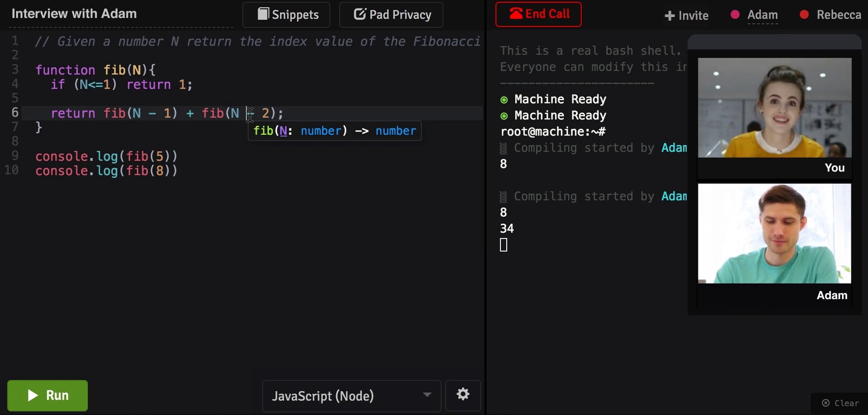Click the terminal cursor block

[504, 245]
